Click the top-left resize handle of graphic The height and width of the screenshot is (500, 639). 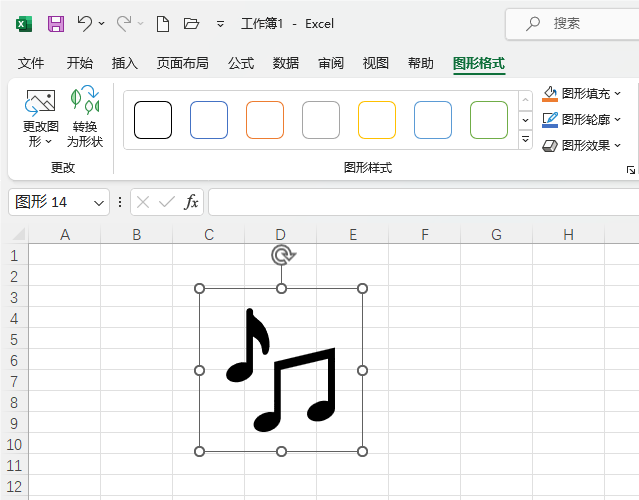tap(199, 289)
